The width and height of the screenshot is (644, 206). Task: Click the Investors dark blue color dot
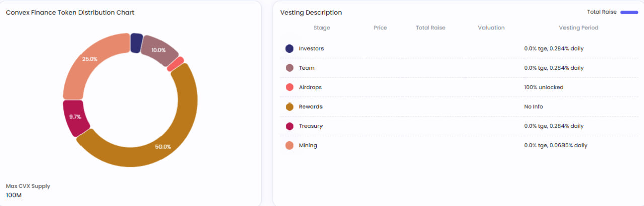click(289, 49)
